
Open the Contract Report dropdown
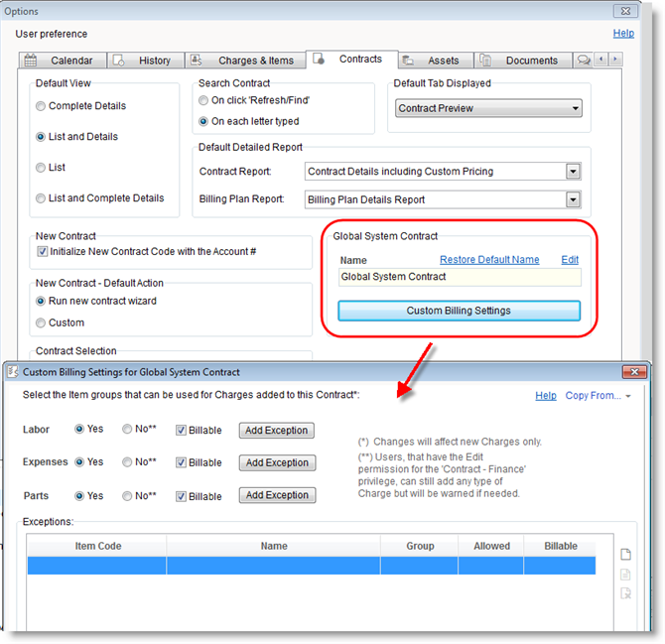[572, 172]
